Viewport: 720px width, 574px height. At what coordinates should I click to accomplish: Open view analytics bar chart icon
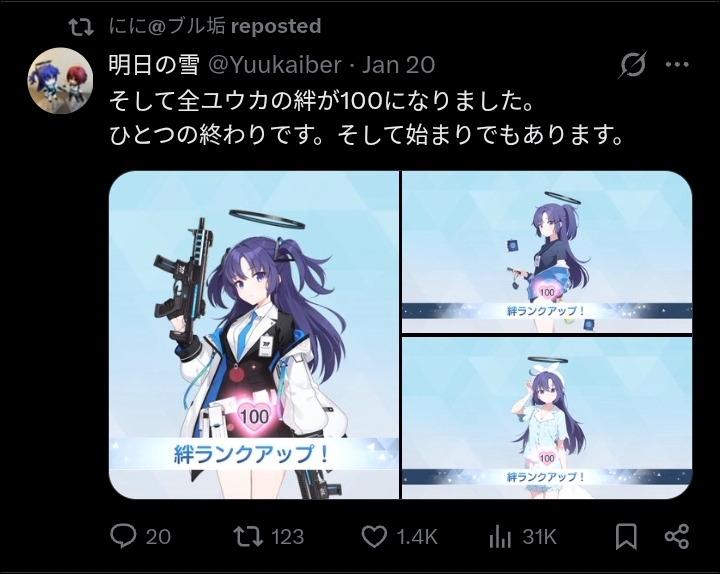tap(500, 536)
